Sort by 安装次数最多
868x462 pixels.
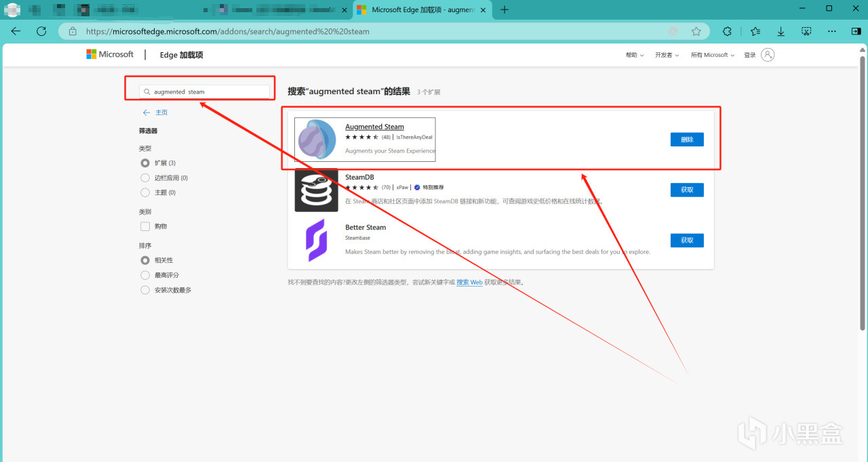[x=144, y=290]
